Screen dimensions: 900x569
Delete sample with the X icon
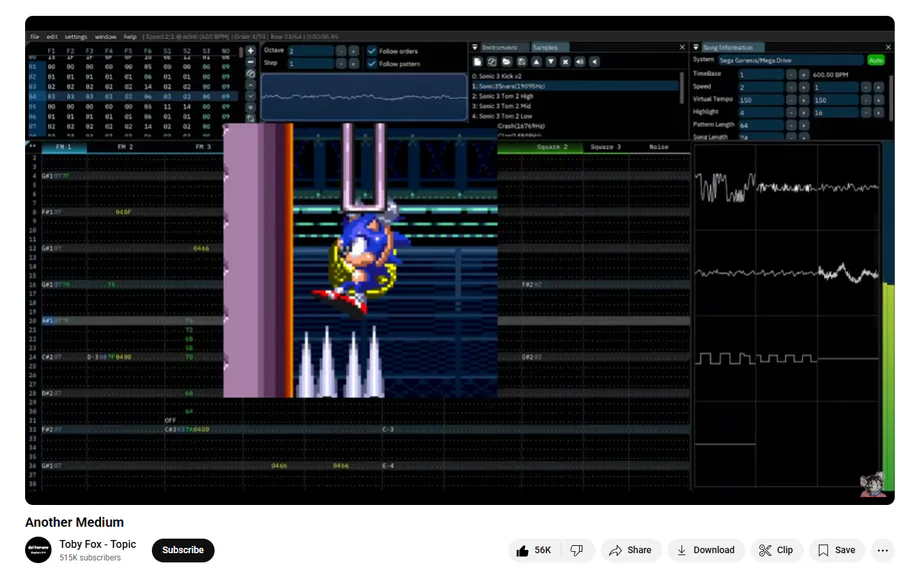click(x=565, y=61)
